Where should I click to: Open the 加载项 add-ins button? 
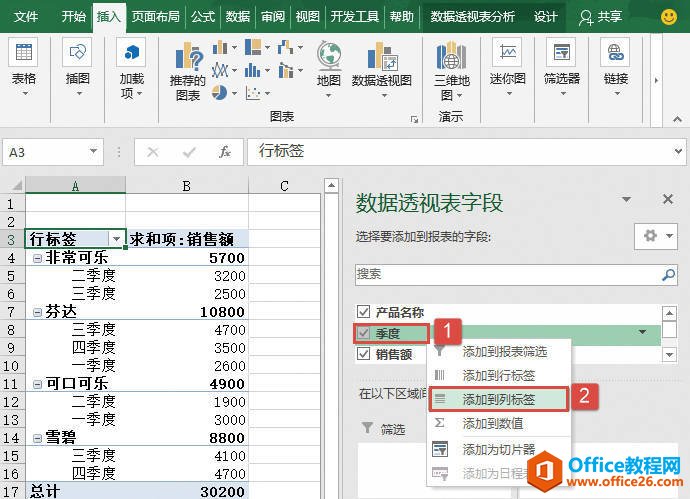pyautogui.click(x=132, y=69)
